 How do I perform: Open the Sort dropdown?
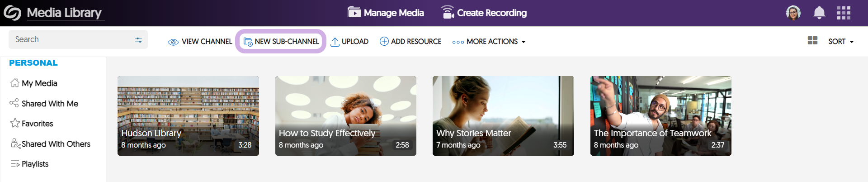(x=841, y=42)
